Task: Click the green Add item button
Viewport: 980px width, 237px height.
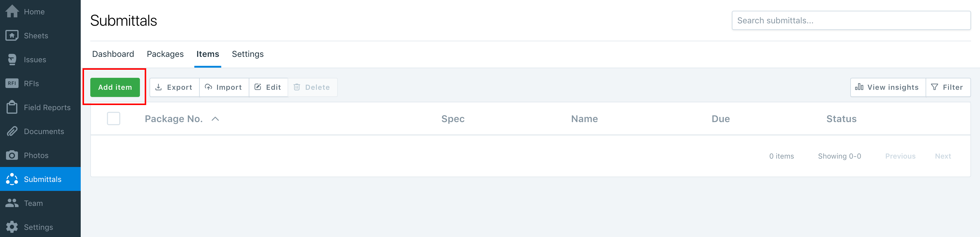Action: point(115,87)
